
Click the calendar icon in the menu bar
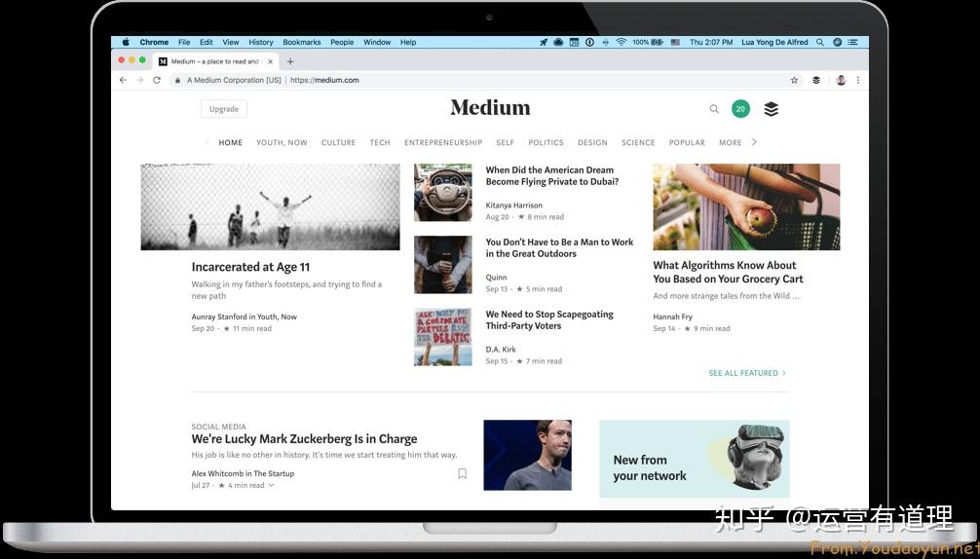(x=574, y=42)
